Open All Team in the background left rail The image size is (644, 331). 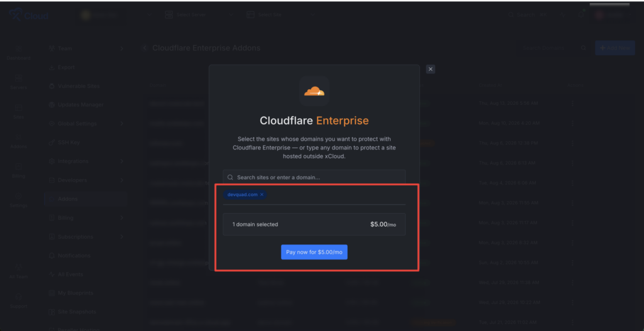pos(18,271)
